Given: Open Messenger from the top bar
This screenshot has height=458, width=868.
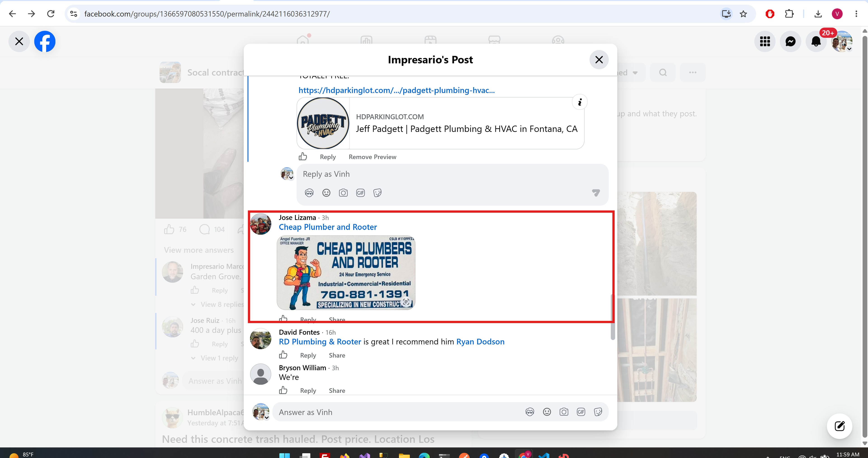Looking at the screenshot, I should [790, 41].
